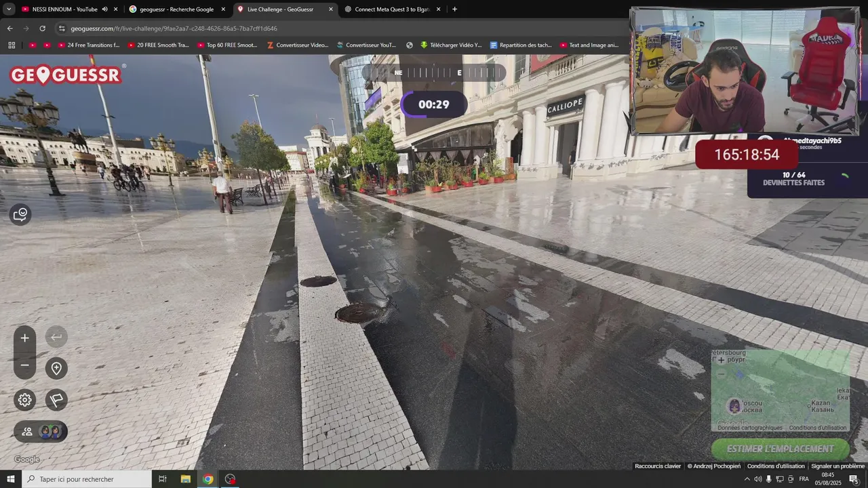Go forward in browser history
This screenshot has width=868, height=488.
(x=26, y=28)
